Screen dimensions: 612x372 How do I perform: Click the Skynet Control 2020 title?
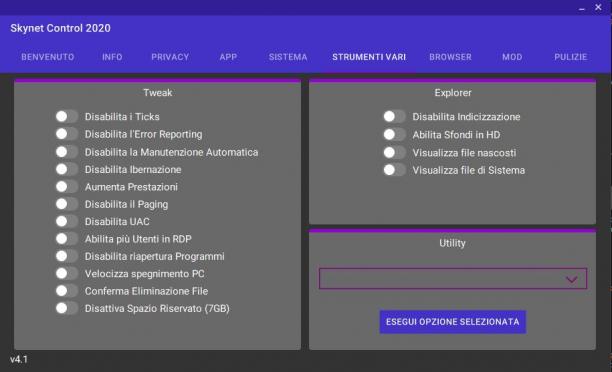point(60,28)
